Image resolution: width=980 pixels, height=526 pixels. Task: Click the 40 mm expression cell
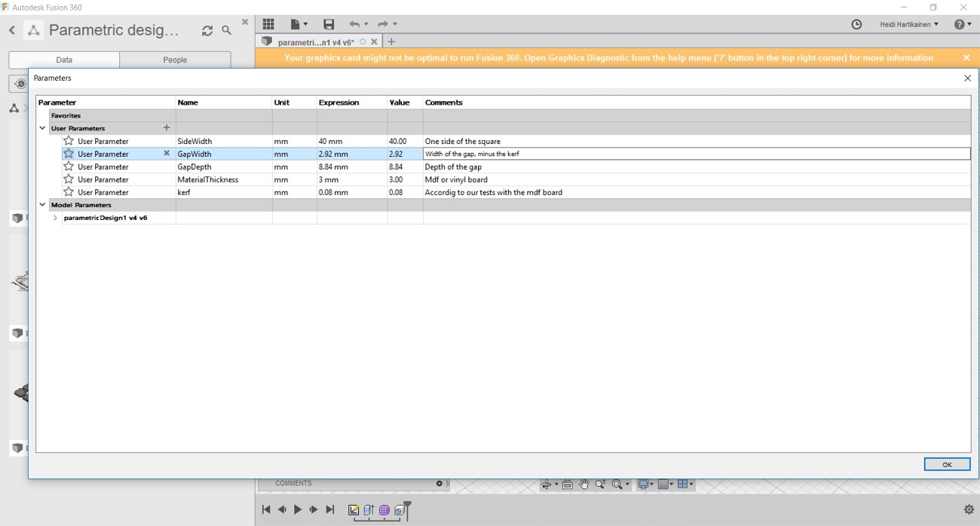point(352,141)
